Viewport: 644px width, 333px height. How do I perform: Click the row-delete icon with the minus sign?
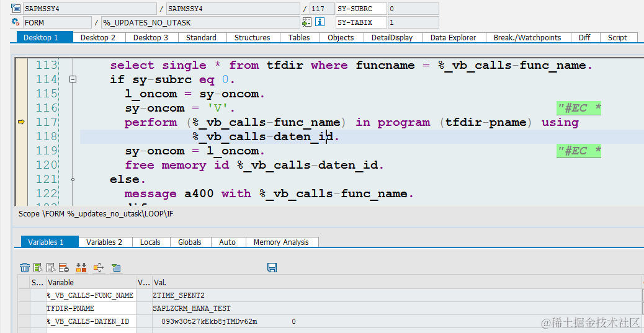click(x=63, y=268)
